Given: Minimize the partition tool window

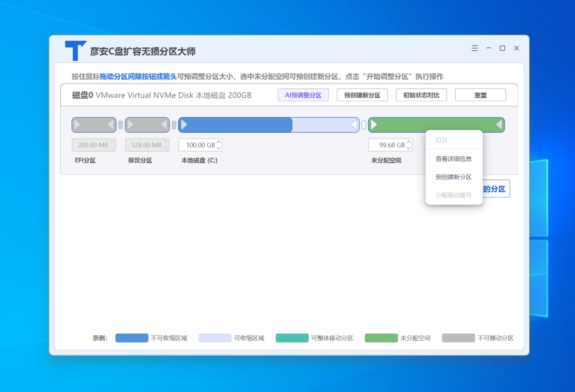Looking at the screenshot, I should click(x=489, y=48).
